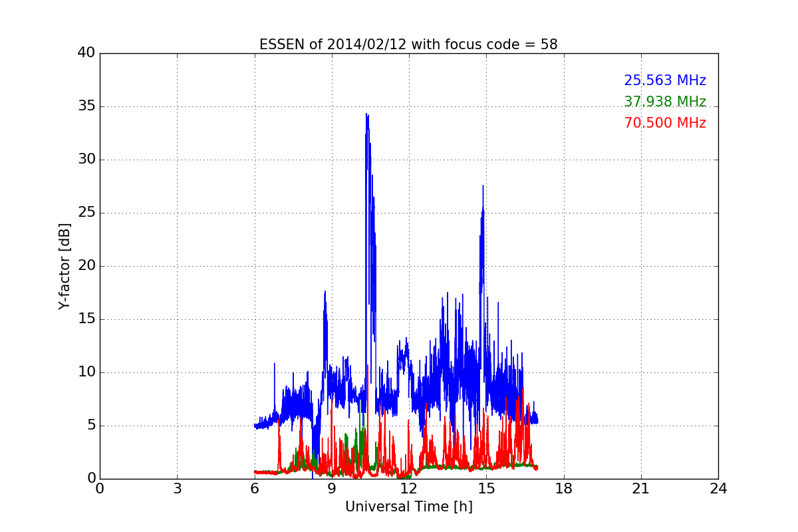Screen dimensions: 798x532
Task: Click the y-axis tick label '40'
Action: 86,53
